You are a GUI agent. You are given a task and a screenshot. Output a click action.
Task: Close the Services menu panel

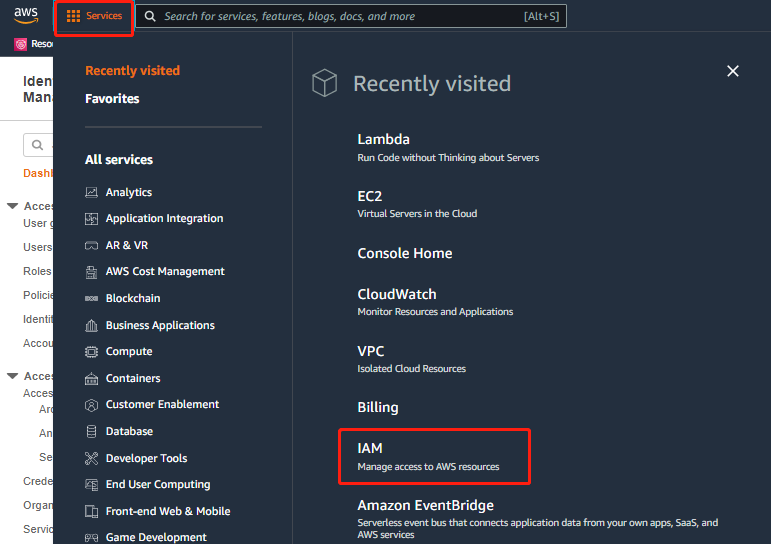pyautogui.click(x=733, y=71)
